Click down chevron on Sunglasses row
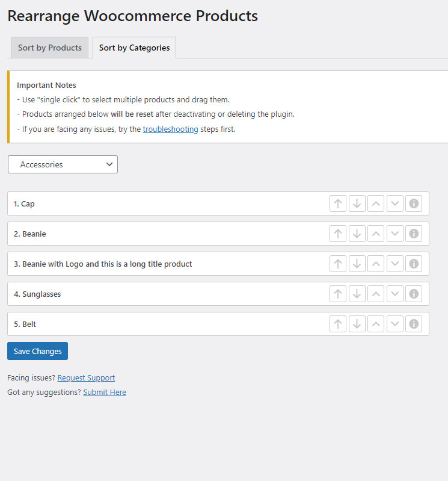The height and width of the screenshot is (481, 448). (x=394, y=294)
